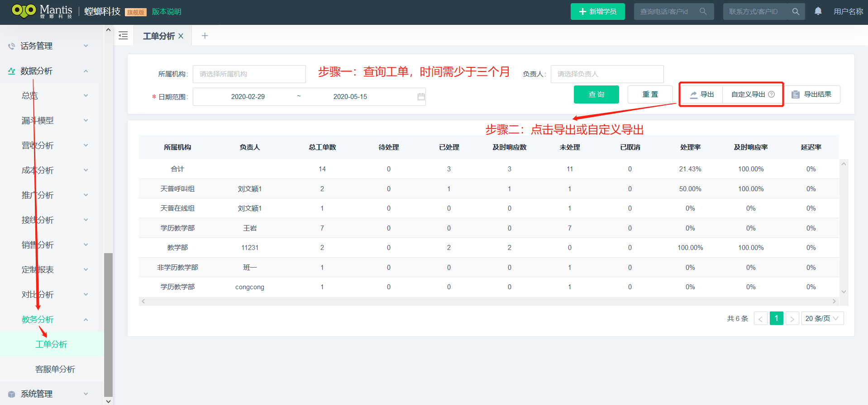Screen dimensions: 868x405
Task: Click the 导出 button
Action: pos(702,94)
